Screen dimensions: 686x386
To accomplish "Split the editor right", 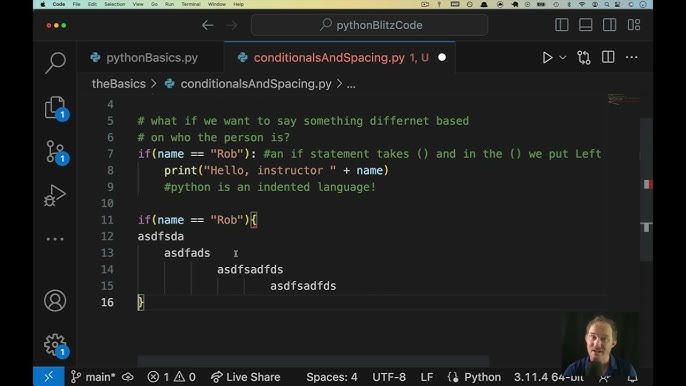I will [x=608, y=57].
